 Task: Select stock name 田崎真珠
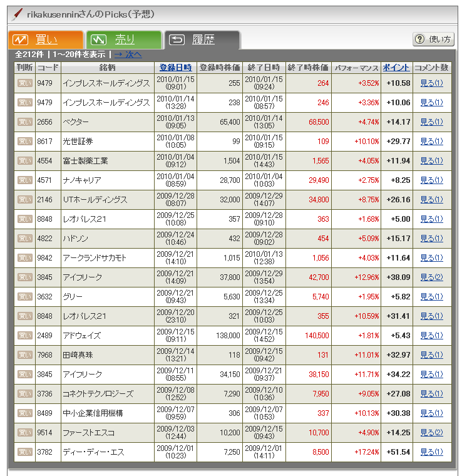tap(78, 355)
